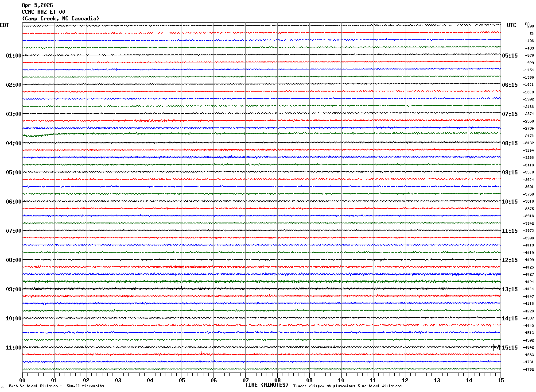Select the station code "CCNC HHZ ET 00"
Screen dimensions: 536x392
coord(43,12)
